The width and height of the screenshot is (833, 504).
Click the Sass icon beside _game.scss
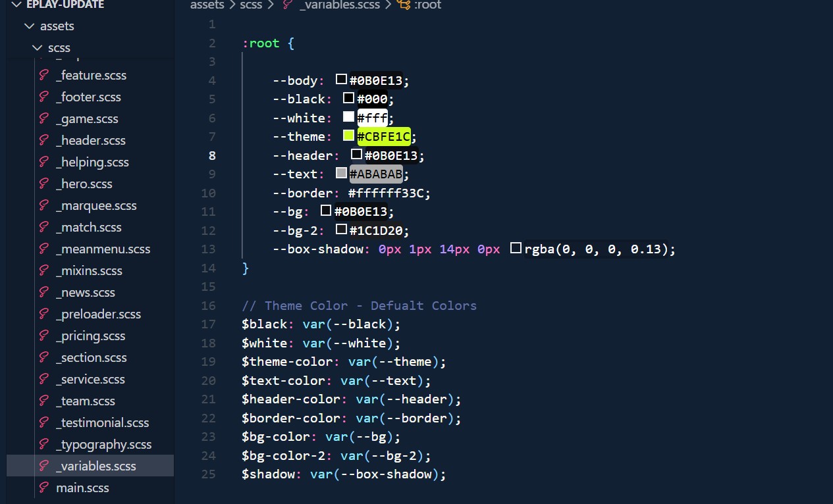click(x=45, y=118)
